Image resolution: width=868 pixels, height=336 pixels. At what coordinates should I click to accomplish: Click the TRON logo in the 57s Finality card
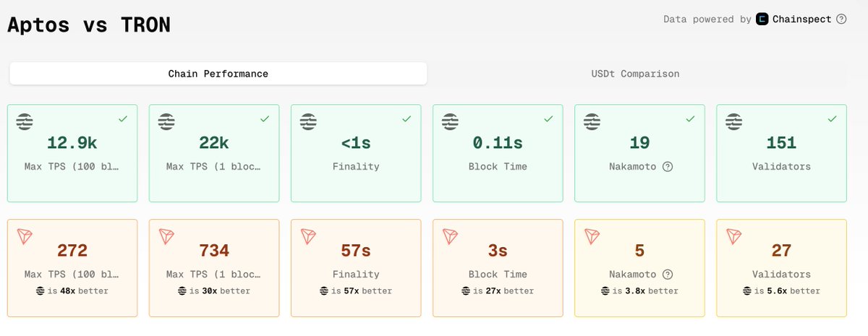pyautogui.click(x=309, y=236)
